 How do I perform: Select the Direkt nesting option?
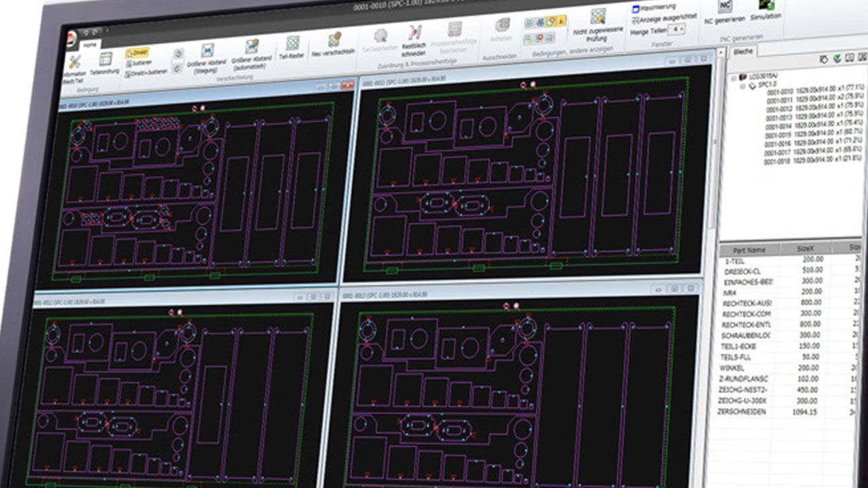click(x=138, y=52)
